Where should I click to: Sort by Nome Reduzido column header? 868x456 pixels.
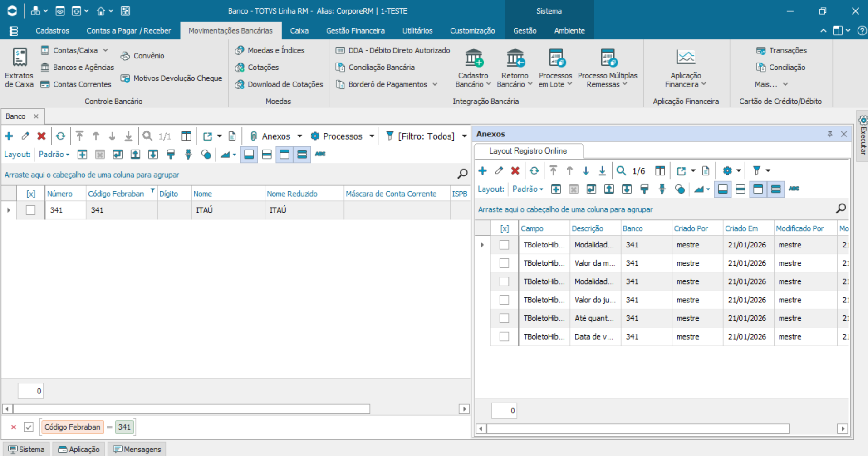tap(292, 194)
